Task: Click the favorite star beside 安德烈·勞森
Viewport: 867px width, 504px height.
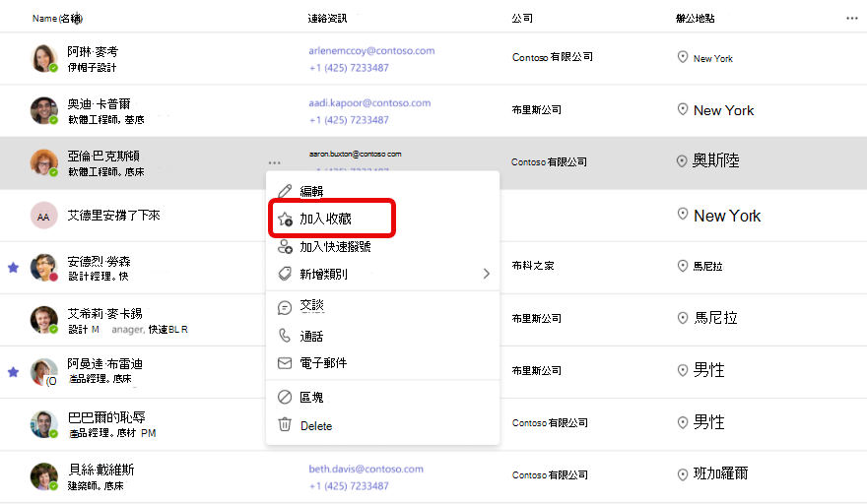Action: pos(13,268)
